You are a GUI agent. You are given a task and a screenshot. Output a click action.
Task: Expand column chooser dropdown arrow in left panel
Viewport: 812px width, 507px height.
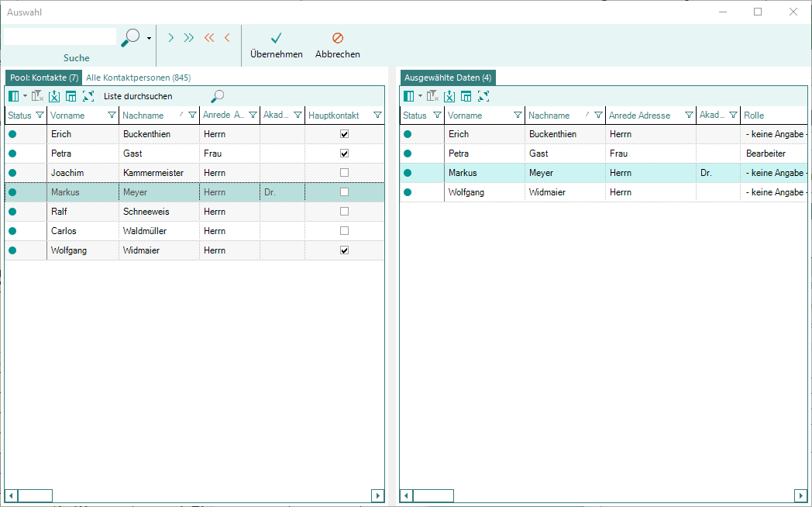25,96
